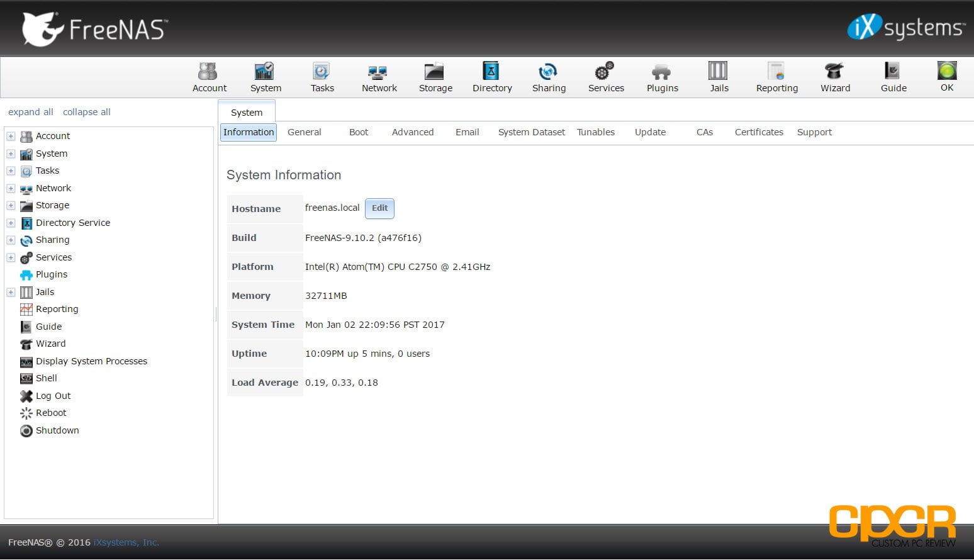Screen dimensions: 974x560
Task: Open the Certificates tab
Action: click(x=759, y=132)
